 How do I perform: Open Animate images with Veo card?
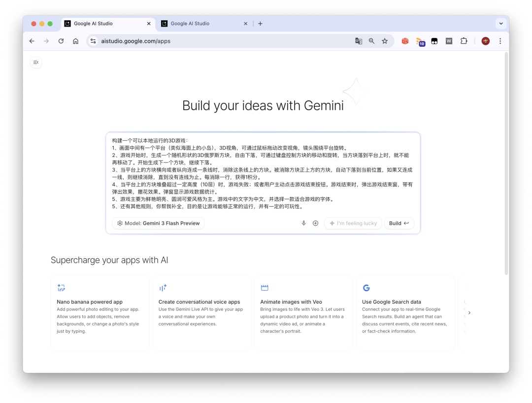pyautogui.click(x=303, y=312)
